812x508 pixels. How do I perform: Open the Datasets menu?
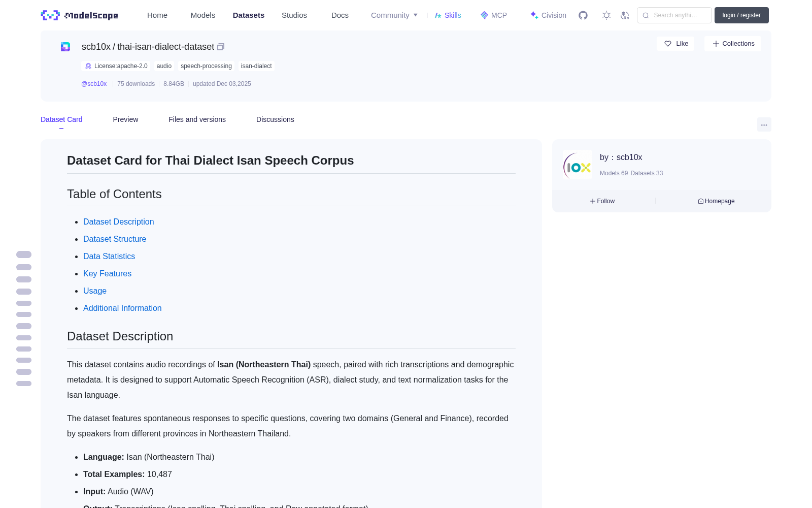249,15
